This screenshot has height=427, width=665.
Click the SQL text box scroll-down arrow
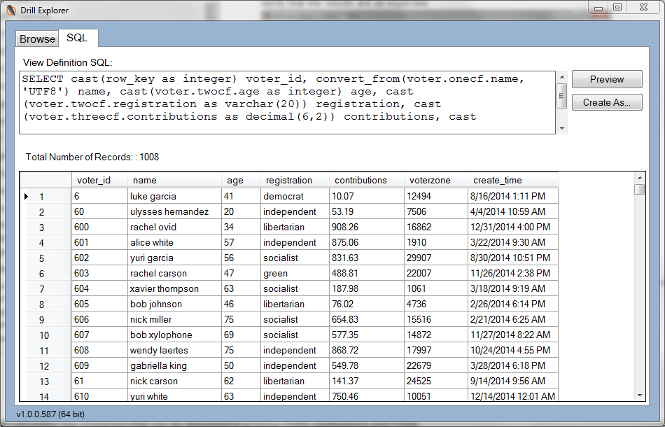pos(561,128)
